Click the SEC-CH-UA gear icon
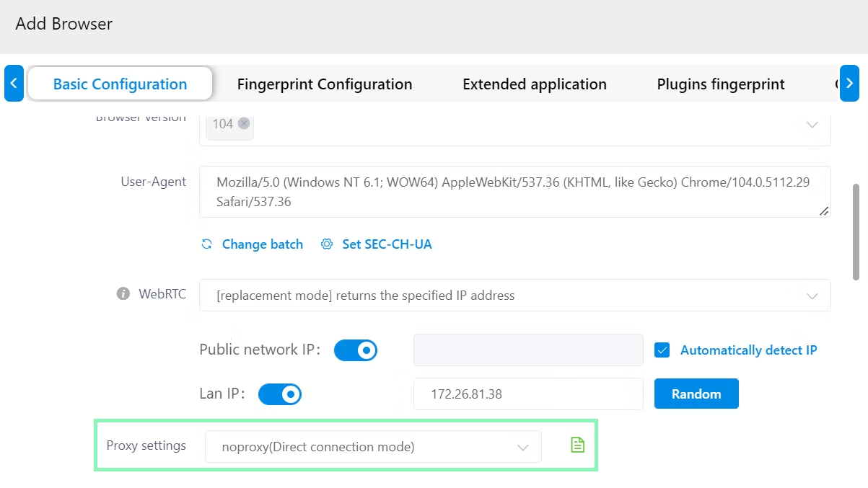Screen dimensions: 868x488 point(327,244)
